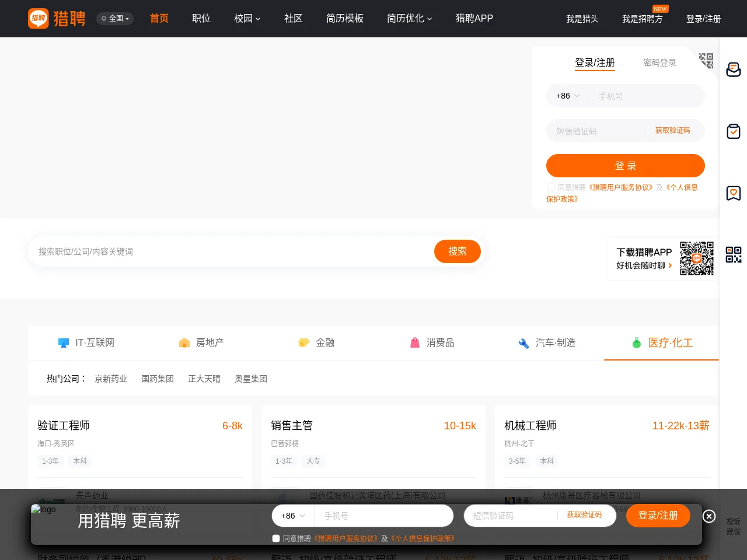Image resolution: width=747 pixels, height=560 pixels.
Task: Click the 消费品 shopping bag icon
Action: pyautogui.click(x=415, y=343)
